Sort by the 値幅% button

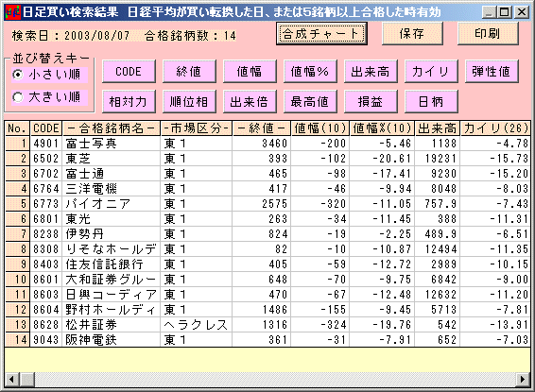point(310,72)
